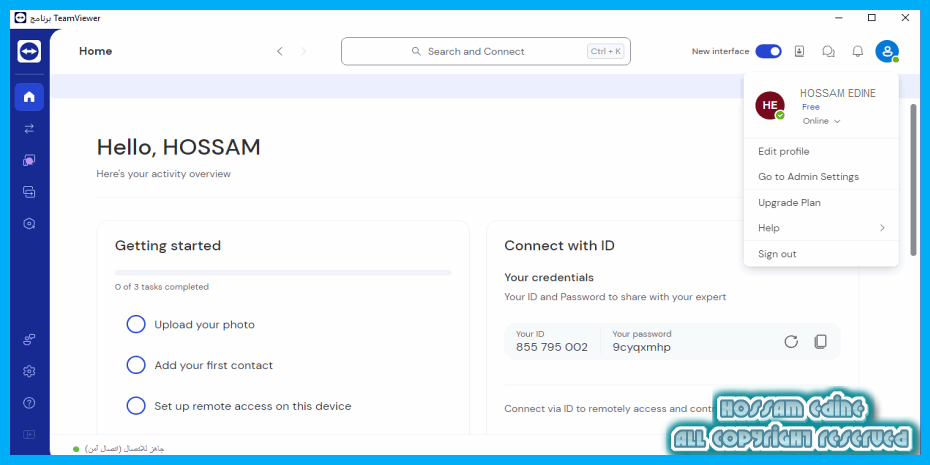Viewport: 930px width, 465px height.
Task: Open the Settings gear in the sidebar
Action: point(29,371)
